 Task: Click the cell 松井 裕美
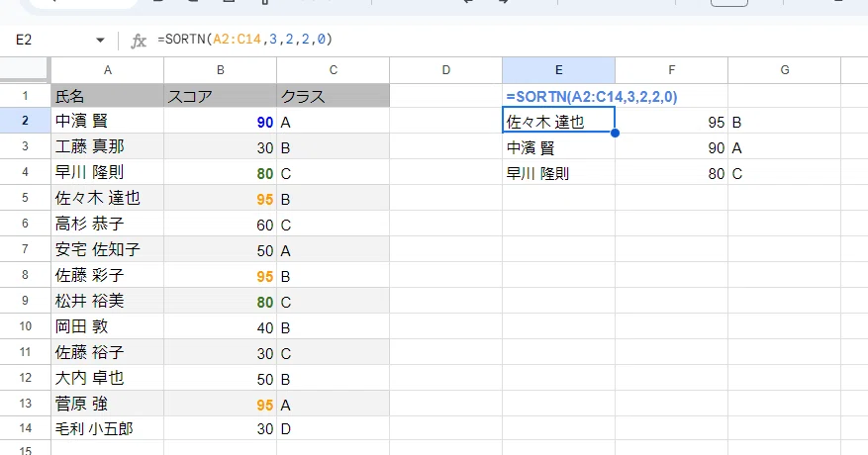(108, 301)
